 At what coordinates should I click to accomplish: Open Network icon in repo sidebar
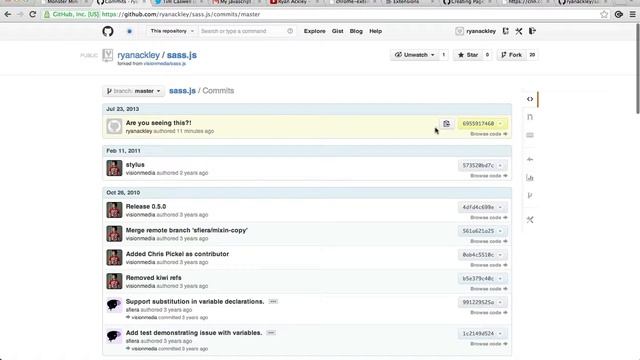530,196
